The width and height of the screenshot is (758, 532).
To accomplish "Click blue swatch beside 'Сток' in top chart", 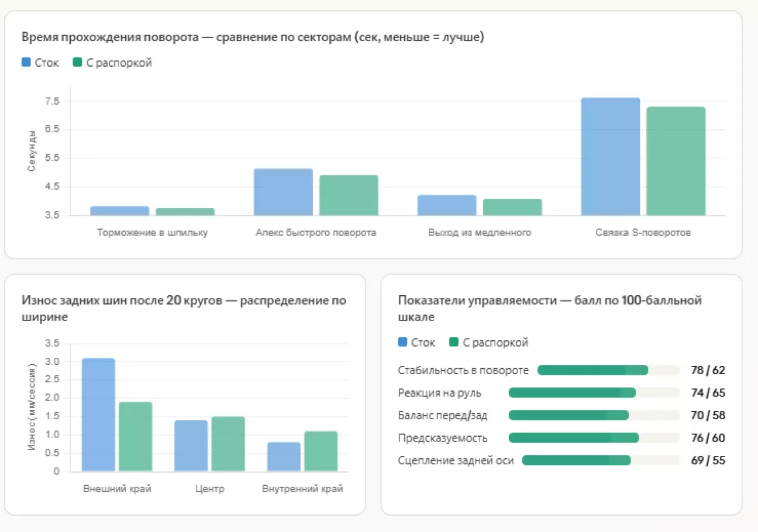I will point(26,63).
